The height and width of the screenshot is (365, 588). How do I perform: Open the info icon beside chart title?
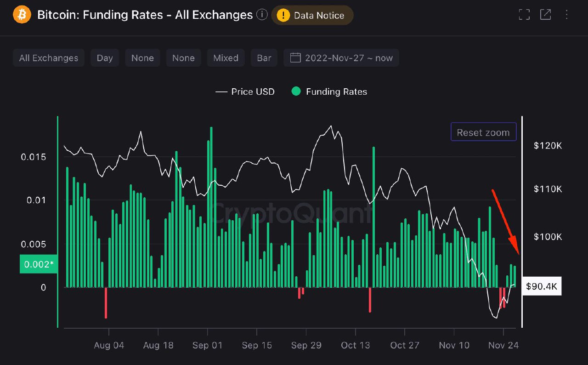click(262, 15)
